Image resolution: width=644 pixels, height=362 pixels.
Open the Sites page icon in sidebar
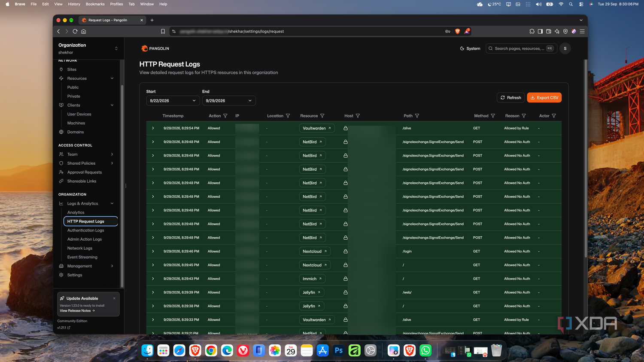tap(61, 69)
